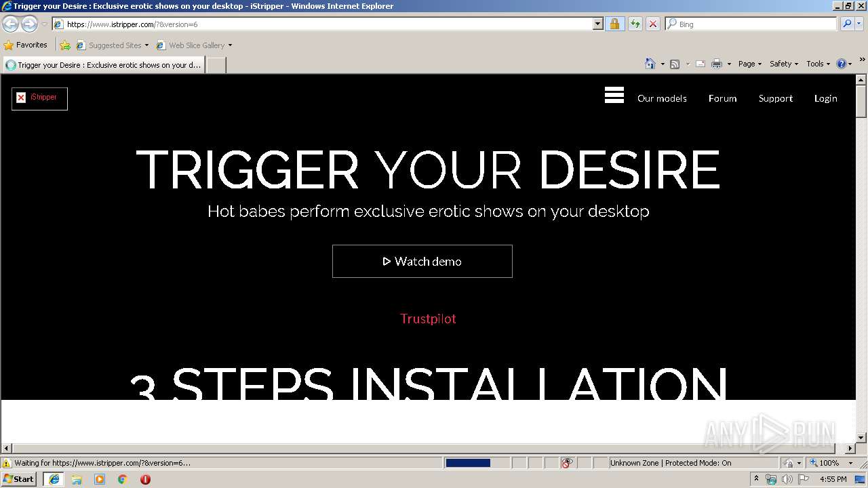Click the Refresh page icon

pyautogui.click(x=635, y=24)
